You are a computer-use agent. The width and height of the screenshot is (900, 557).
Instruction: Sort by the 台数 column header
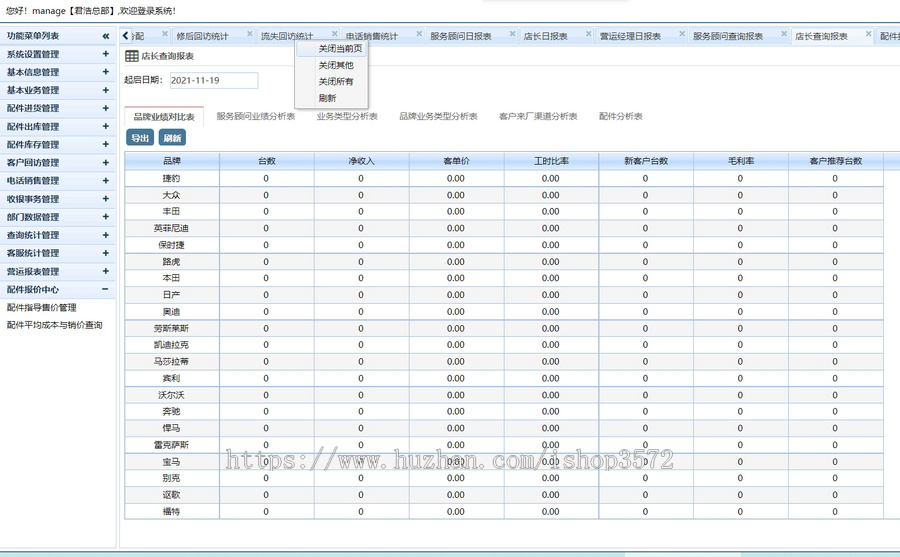tap(267, 161)
